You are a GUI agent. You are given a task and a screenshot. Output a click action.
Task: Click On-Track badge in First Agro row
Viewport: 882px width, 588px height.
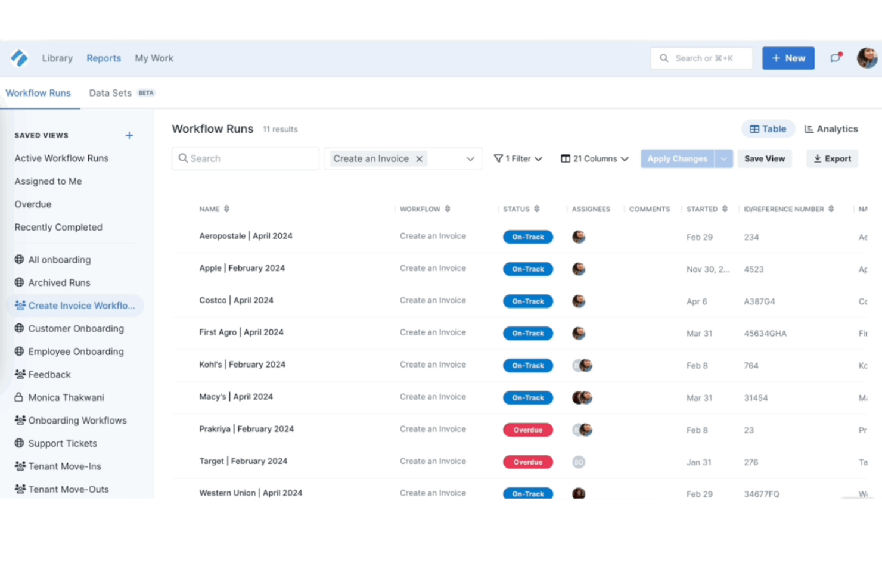[x=528, y=334]
